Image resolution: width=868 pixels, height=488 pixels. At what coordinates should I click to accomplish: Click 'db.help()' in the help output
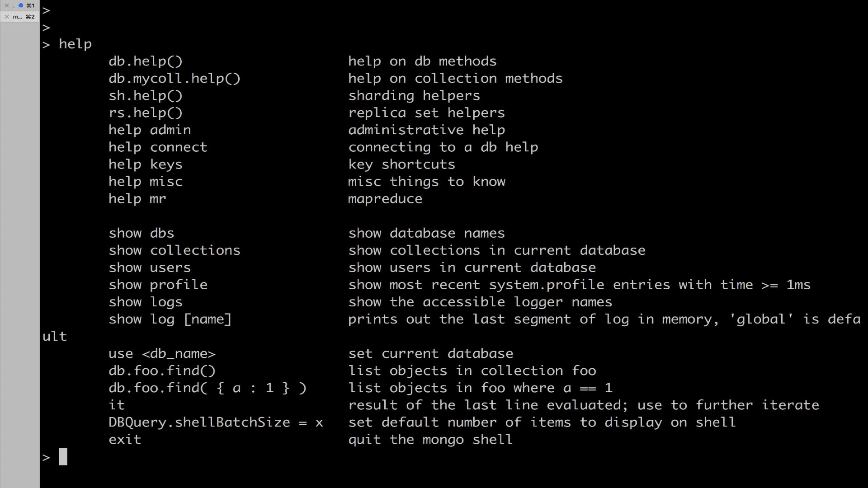pyautogui.click(x=145, y=61)
